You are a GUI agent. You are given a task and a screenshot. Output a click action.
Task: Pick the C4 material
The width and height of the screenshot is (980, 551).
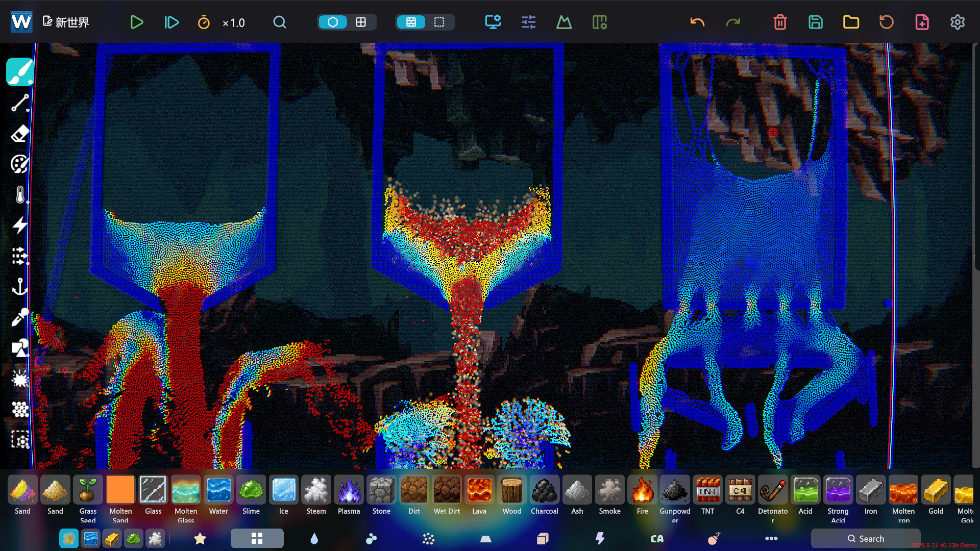tap(741, 490)
